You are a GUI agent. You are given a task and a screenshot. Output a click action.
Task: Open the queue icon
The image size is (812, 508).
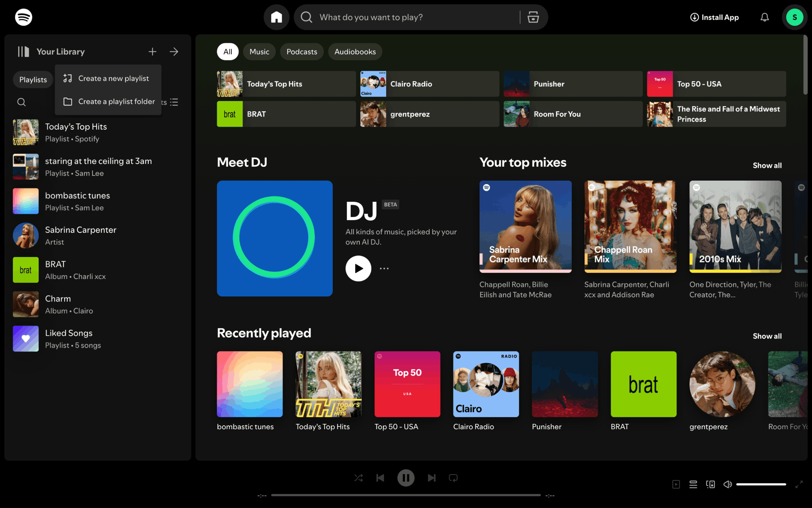pos(693,484)
